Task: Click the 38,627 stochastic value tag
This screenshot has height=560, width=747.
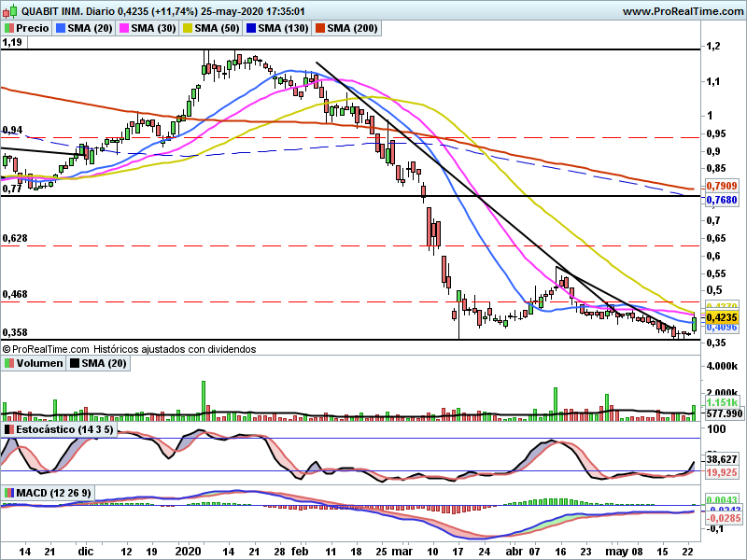Action: [x=721, y=459]
